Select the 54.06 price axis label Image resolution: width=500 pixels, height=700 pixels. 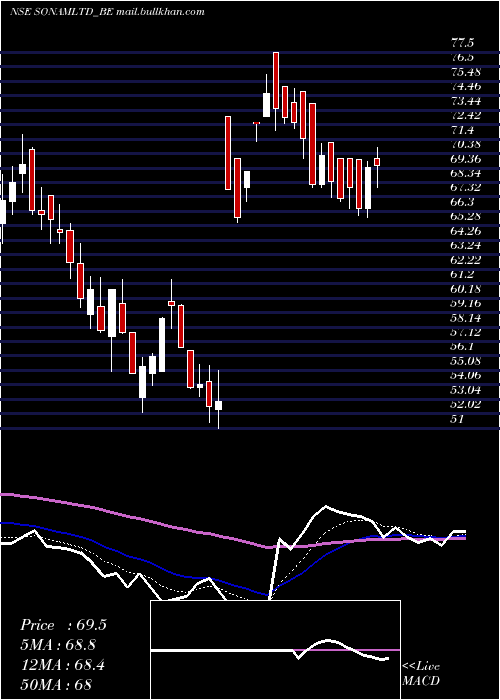(465, 375)
